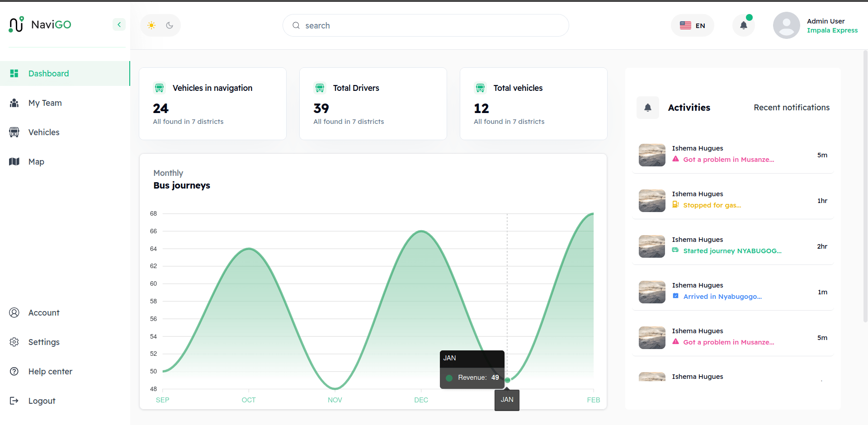Open the Arrived in Nyabugogo notification
Image resolution: width=868 pixels, height=425 pixels.
732,292
